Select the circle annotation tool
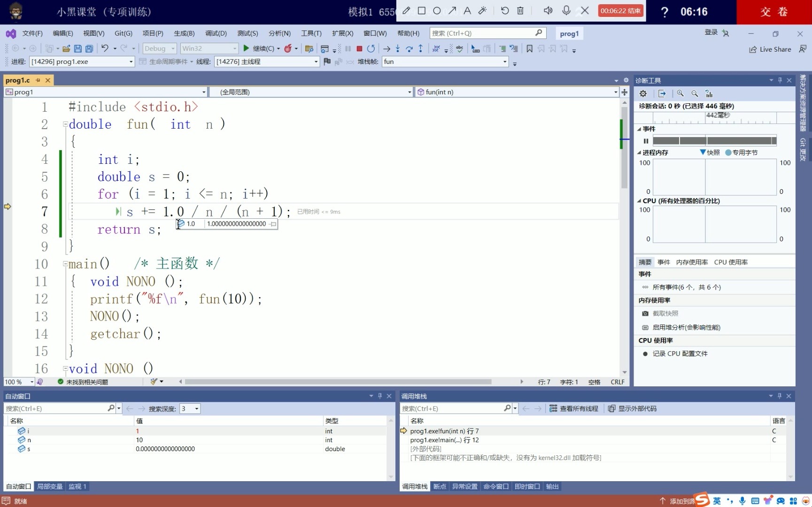Viewport: 812px width, 507px height. click(437, 10)
